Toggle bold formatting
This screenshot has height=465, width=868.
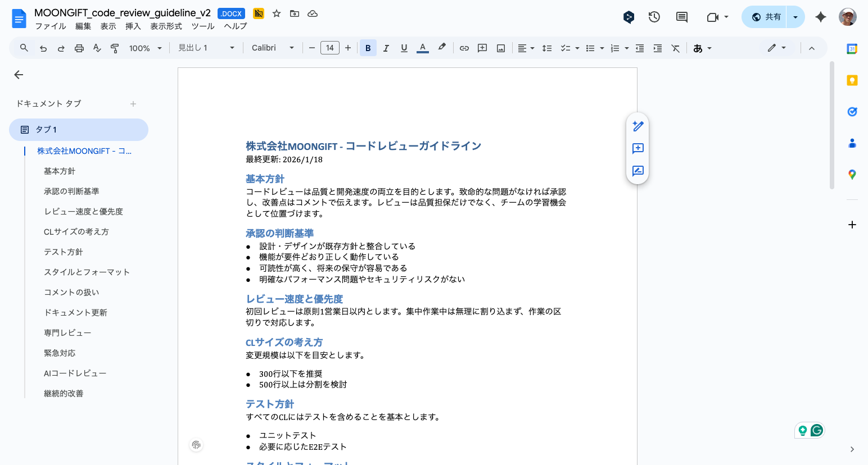[x=368, y=48]
